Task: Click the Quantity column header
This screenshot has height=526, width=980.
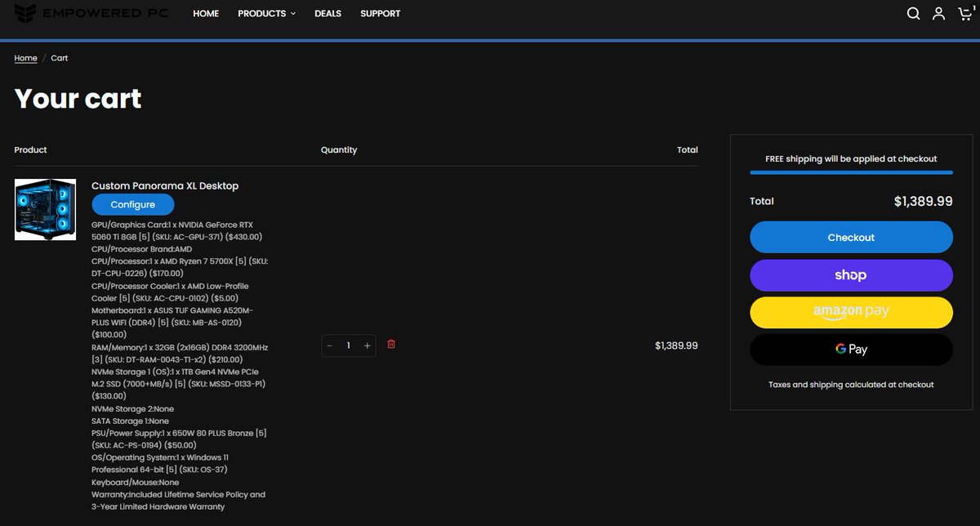Action: coord(339,149)
